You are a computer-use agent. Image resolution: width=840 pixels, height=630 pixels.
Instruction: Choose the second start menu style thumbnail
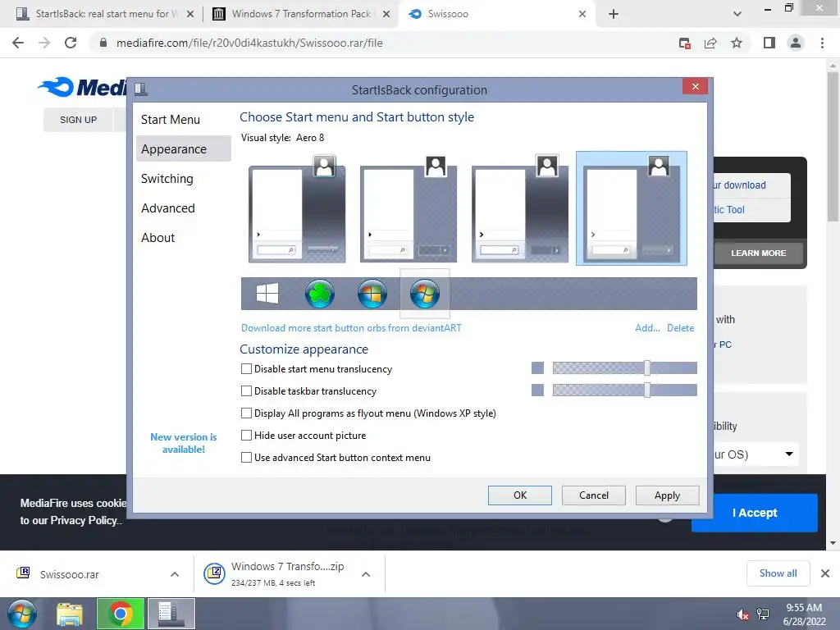tap(409, 208)
